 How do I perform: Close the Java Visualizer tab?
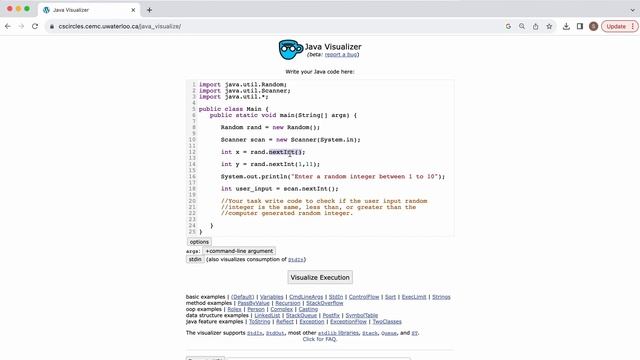tap(133, 10)
